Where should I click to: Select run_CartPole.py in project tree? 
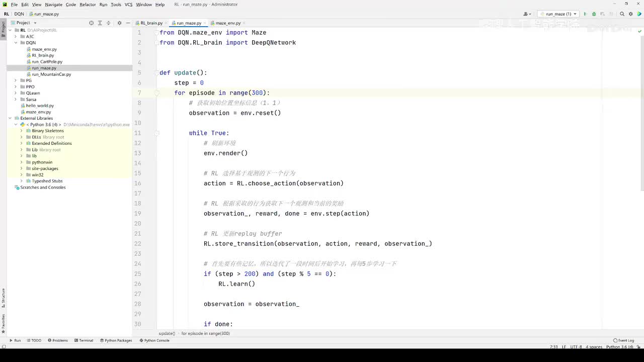[47, 62]
